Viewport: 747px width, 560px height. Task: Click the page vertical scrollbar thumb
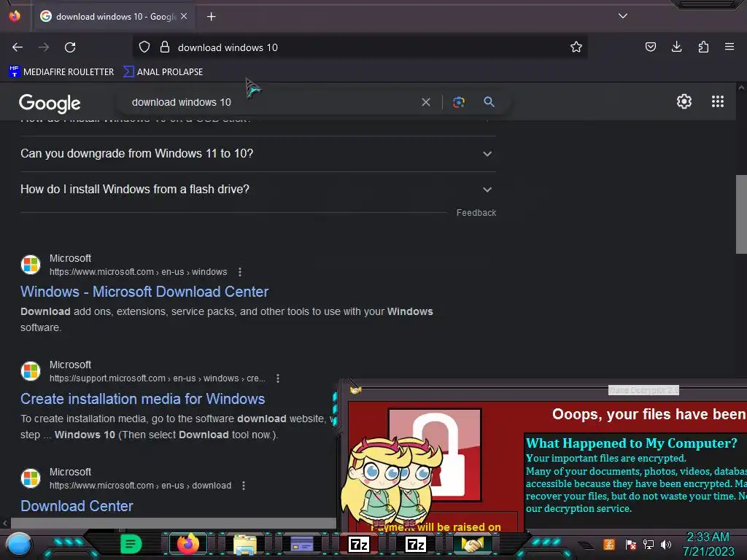[741, 214]
